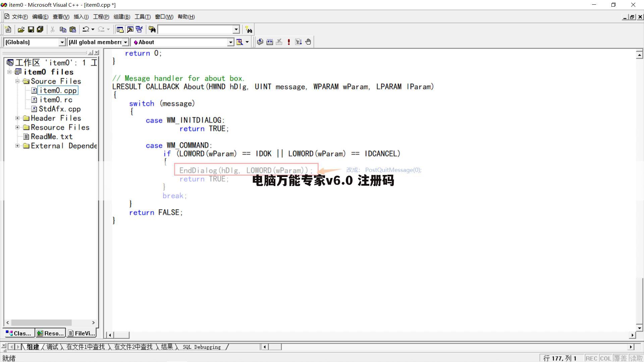Open the (Globals) class dropdown
The image size is (644, 362).
tap(62, 42)
